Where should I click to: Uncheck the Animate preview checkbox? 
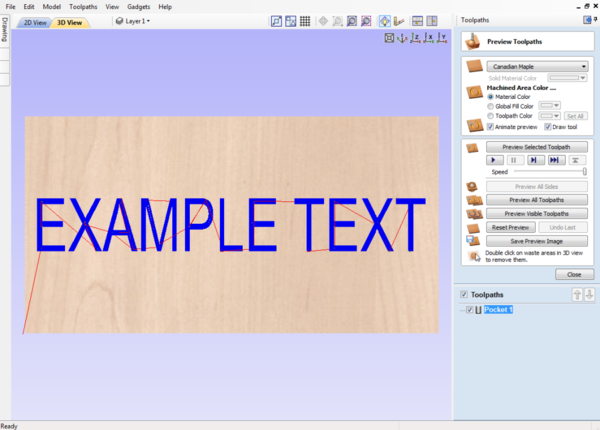pos(490,127)
